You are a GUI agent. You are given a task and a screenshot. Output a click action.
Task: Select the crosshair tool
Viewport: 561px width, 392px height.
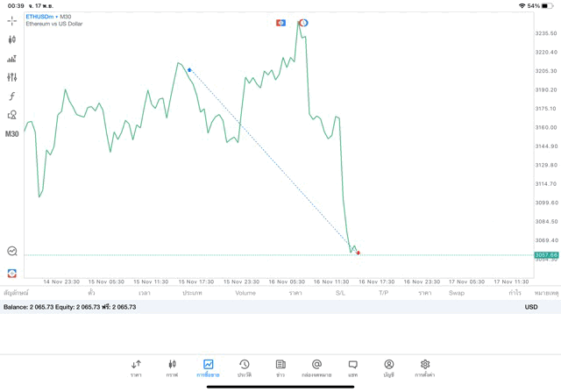coord(11,20)
